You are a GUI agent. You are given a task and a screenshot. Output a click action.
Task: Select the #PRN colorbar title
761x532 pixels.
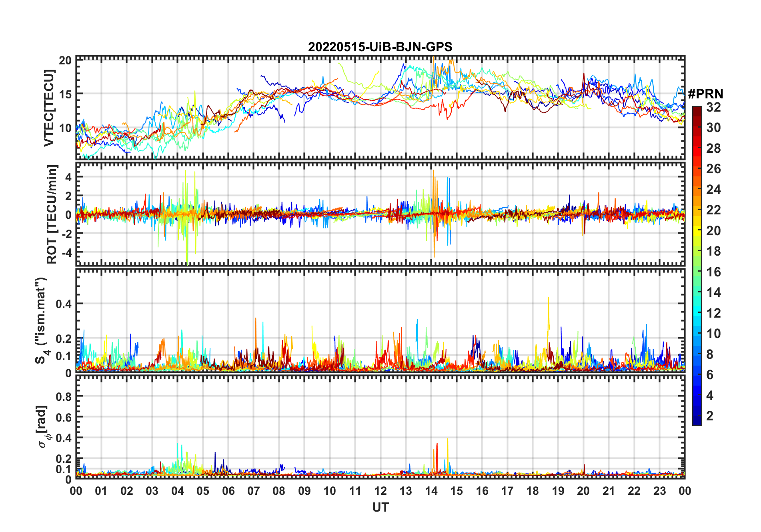click(705, 94)
